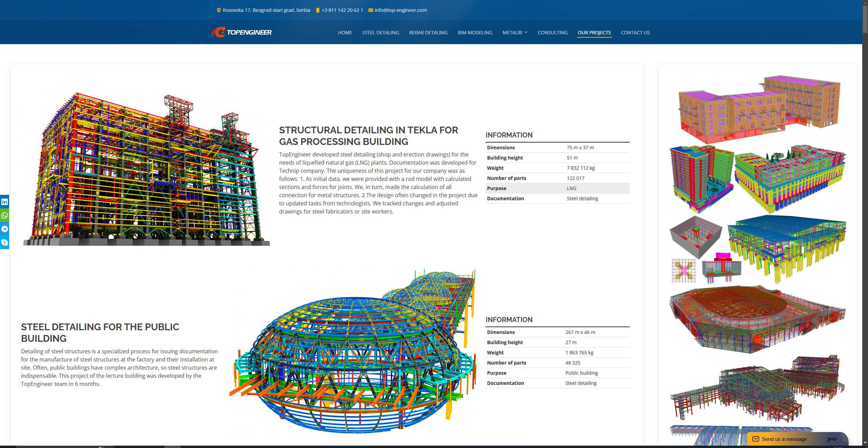Click the Send us a message button
868x448 pixels.
[x=784, y=439]
